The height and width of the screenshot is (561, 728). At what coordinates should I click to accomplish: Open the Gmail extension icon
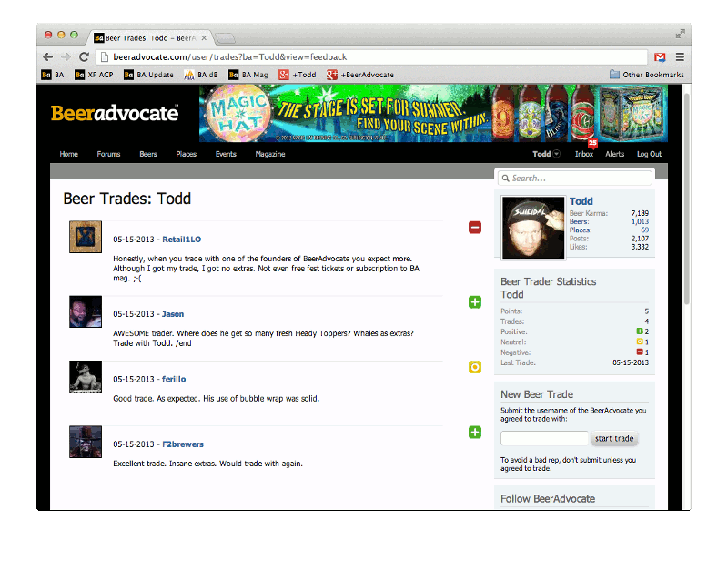click(x=660, y=57)
